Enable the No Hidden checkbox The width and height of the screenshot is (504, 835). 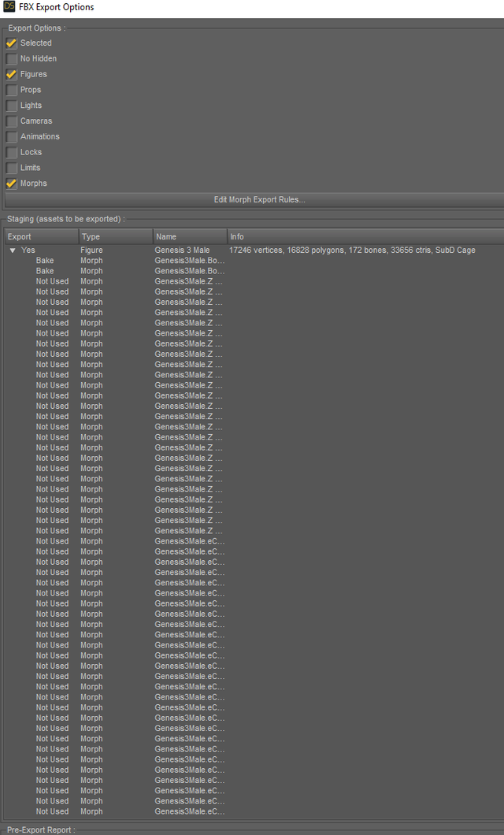12,59
